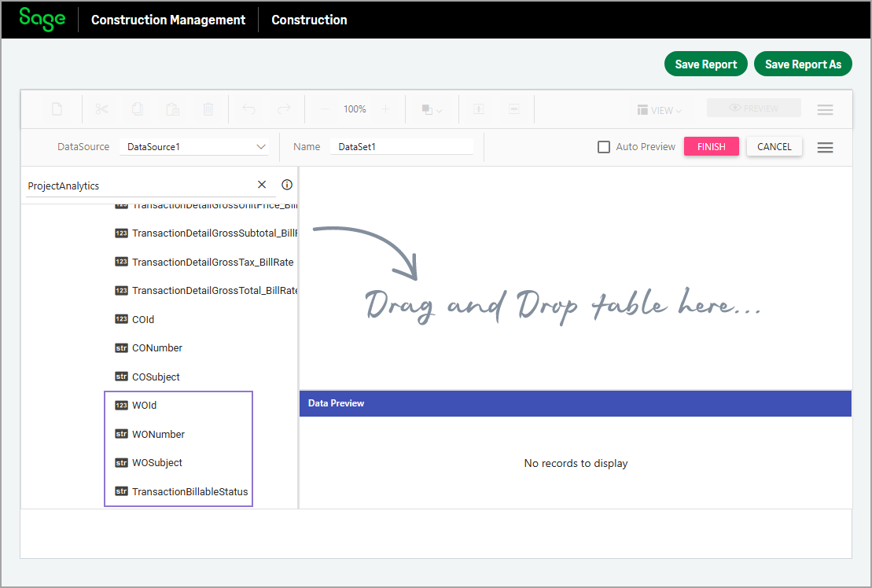Click the pink Finish button
872x588 pixels.
point(711,147)
